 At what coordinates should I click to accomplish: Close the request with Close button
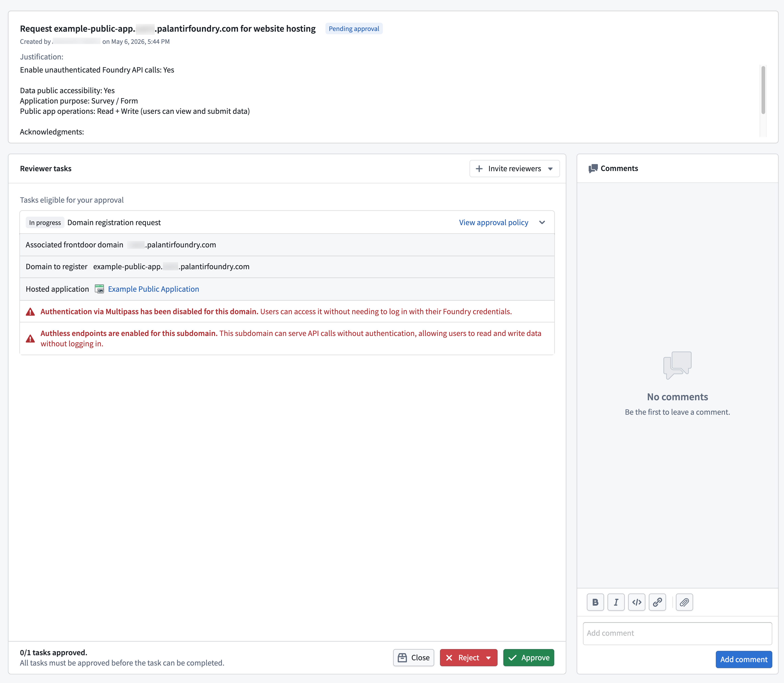click(x=414, y=658)
